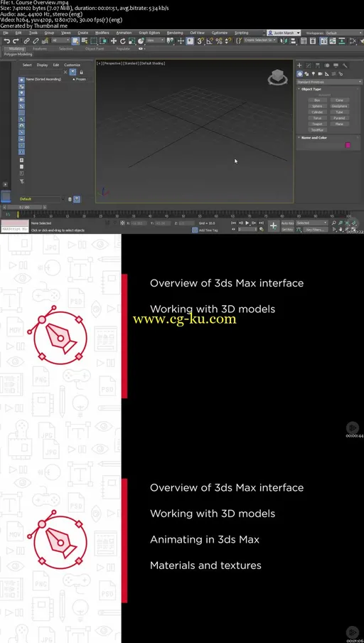Screen dimensions: 364x643
Task: Click the Redo arrow in main toolbar
Action: tap(16, 41)
